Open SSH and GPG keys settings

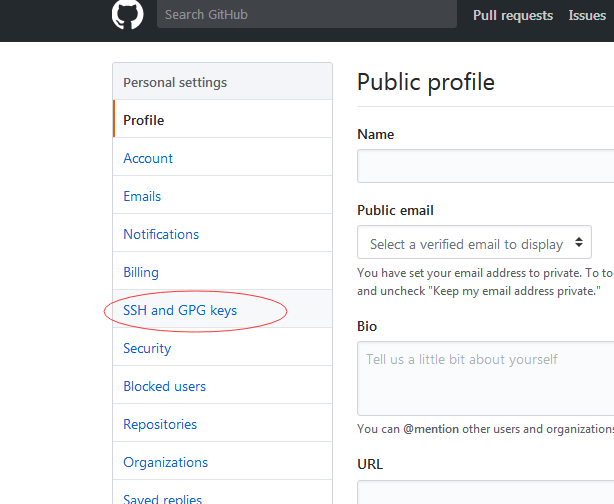(x=180, y=310)
